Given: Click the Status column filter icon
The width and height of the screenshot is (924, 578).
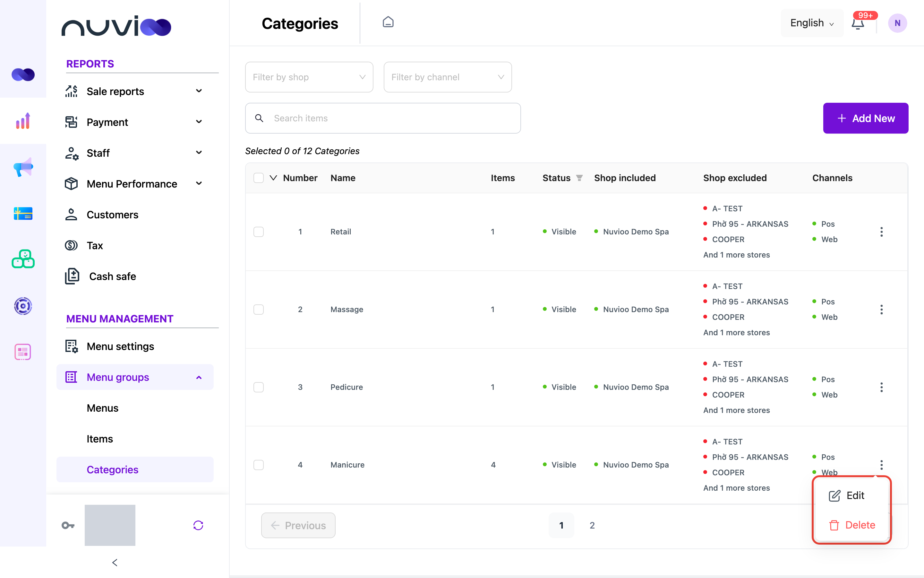Looking at the screenshot, I should pos(579,178).
